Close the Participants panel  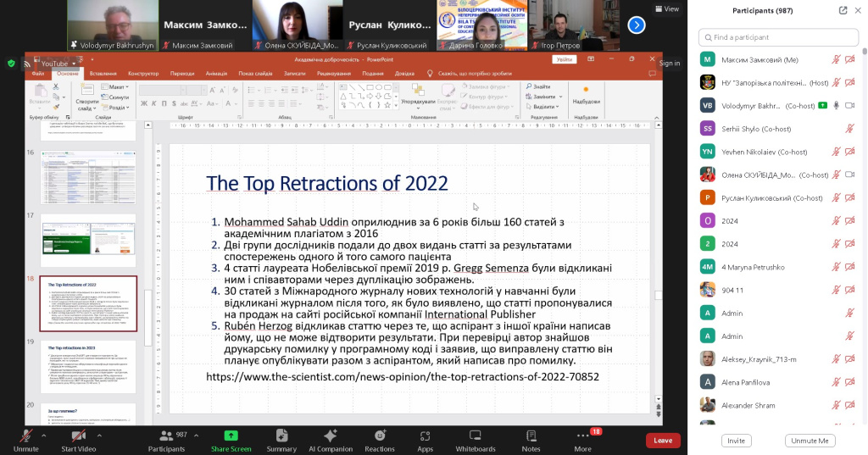859,10
